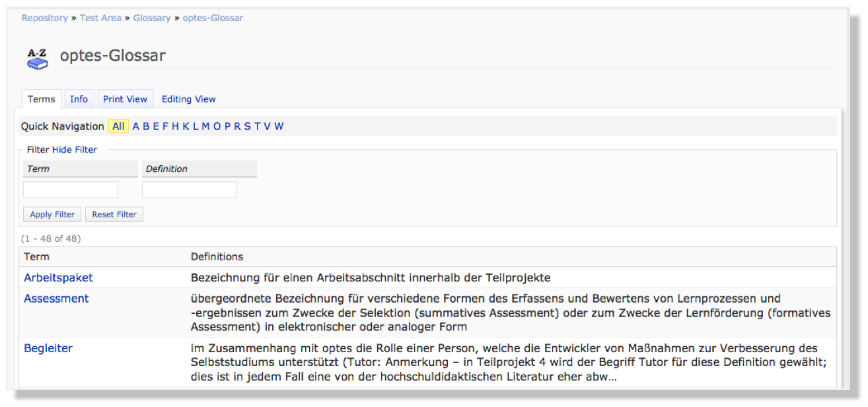Select the Terms tab

[41, 99]
